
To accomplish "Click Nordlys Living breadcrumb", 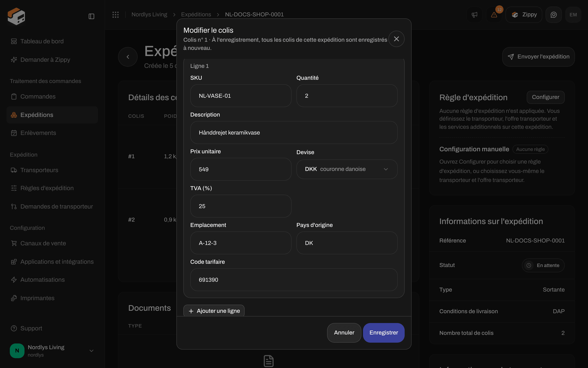I will (x=149, y=15).
